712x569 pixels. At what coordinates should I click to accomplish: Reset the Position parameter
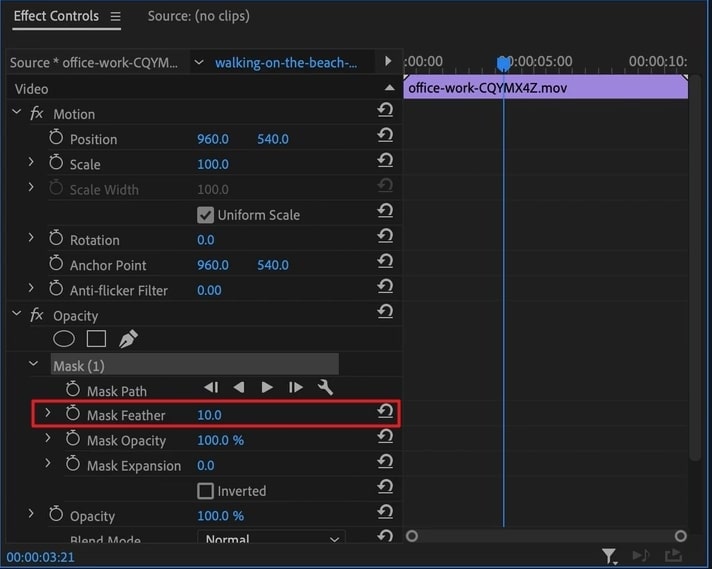click(x=385, y=135)
